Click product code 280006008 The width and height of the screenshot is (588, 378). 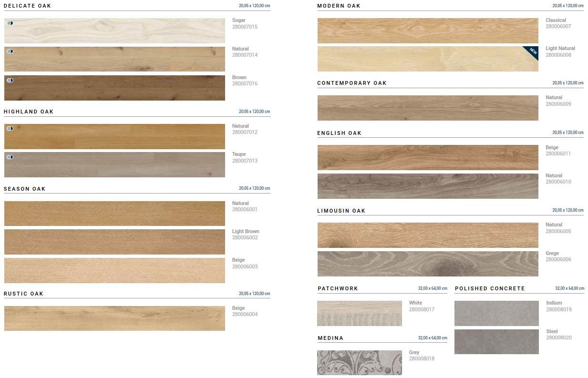click(x=558, y=55)
